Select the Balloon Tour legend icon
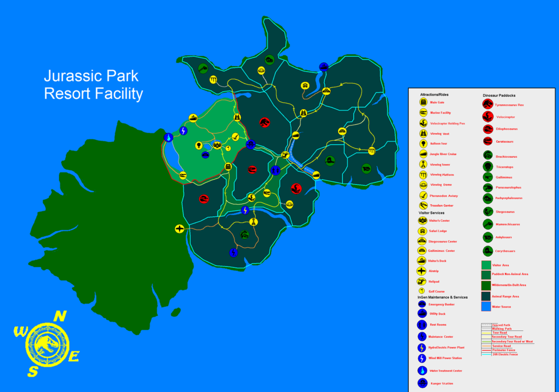559x392 pixels. click(x=423, y=144)
